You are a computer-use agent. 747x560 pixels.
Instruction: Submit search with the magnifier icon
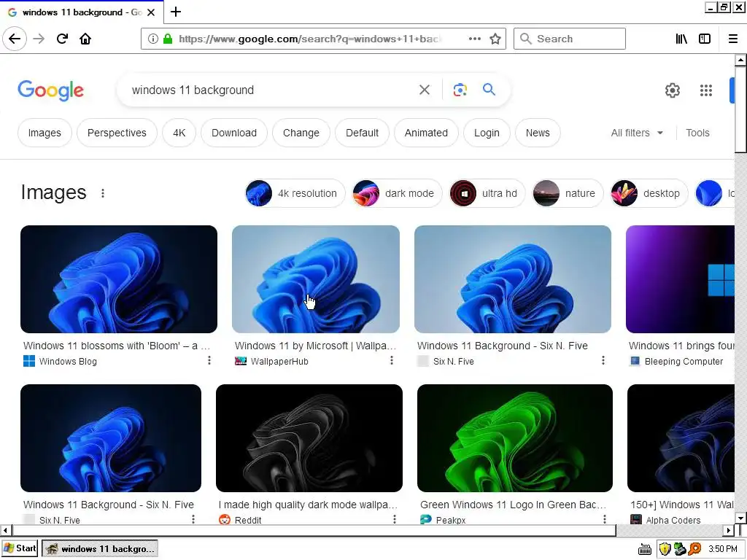coord(489,89)
